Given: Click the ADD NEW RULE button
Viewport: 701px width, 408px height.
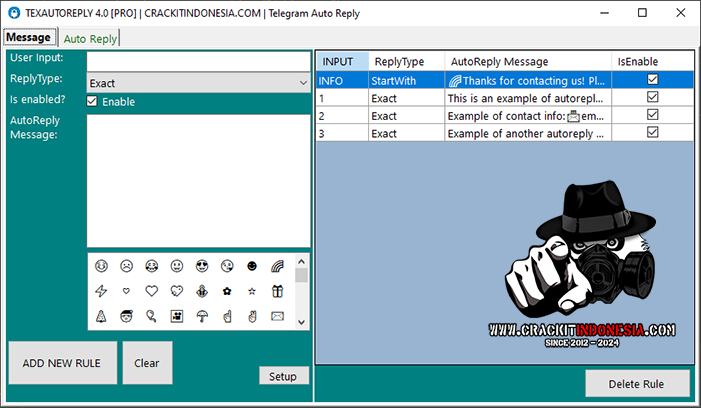Looking at the screenshot, I should click(x=62, y=363).
